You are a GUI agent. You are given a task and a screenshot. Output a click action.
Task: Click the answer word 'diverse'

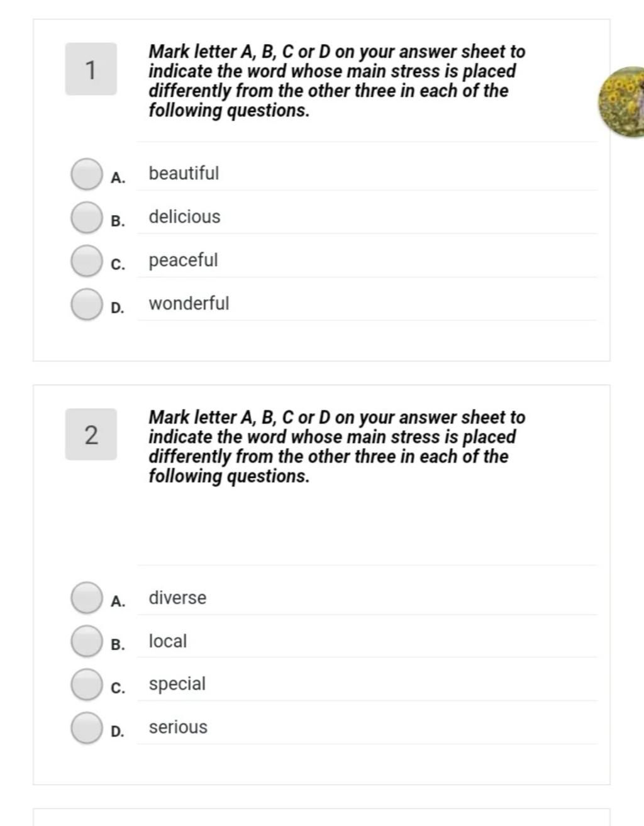pyautogui.click(x=177, y=598)
